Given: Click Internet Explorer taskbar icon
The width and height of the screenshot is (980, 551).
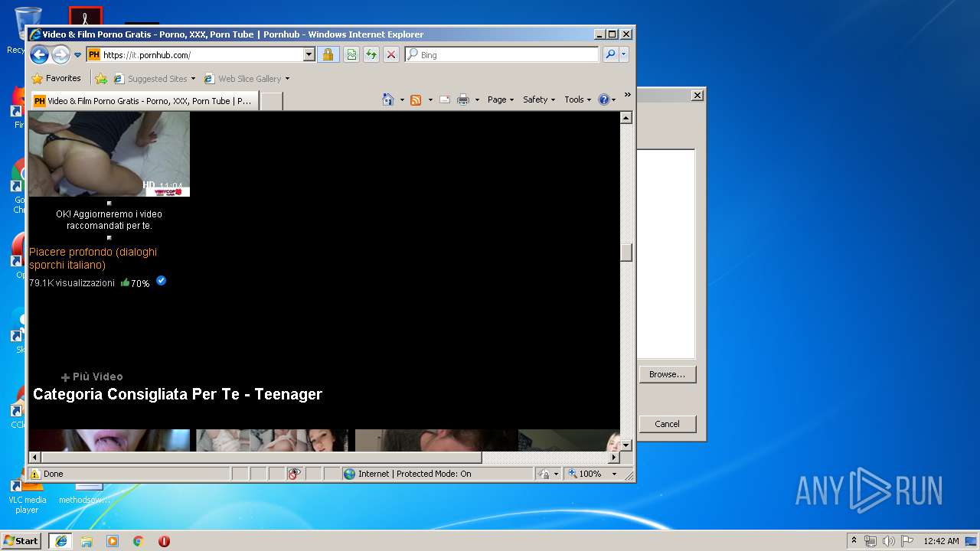Looking at the screenshot, I should point(60,541).
